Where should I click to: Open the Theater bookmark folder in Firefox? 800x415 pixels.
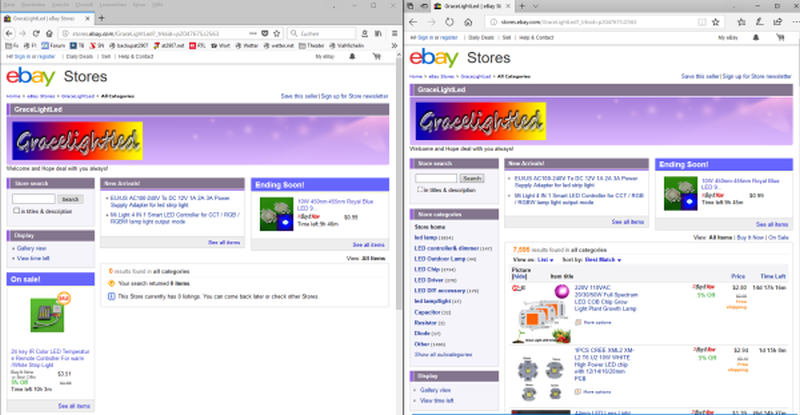[312, 45]
